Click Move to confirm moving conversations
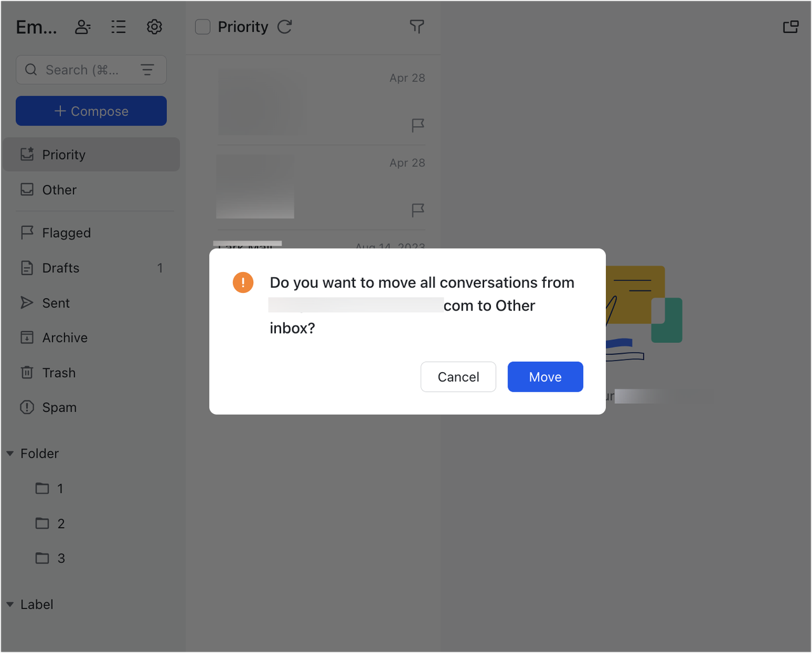Screen dimensions: 812x653 [x=545, y=377]
